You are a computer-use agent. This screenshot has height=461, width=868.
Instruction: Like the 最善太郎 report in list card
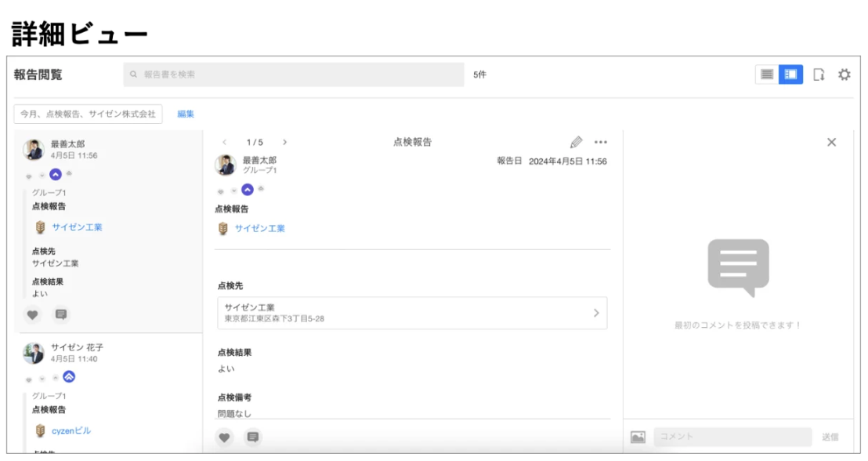33,314
